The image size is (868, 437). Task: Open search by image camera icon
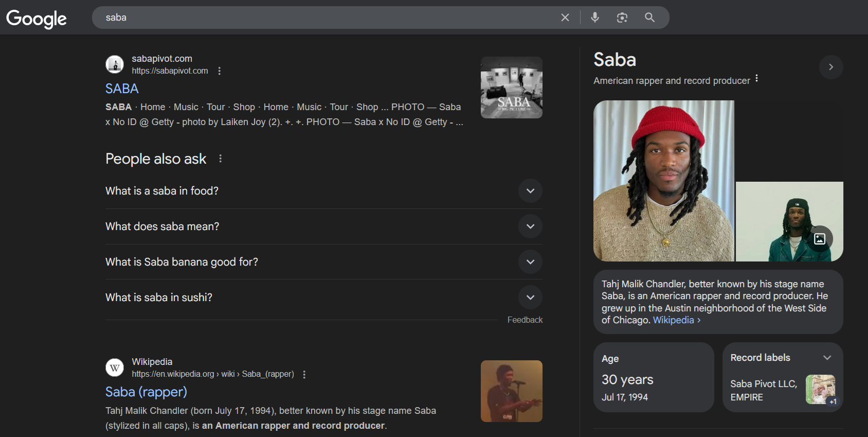pyautogui.click(x=622, y=18)
